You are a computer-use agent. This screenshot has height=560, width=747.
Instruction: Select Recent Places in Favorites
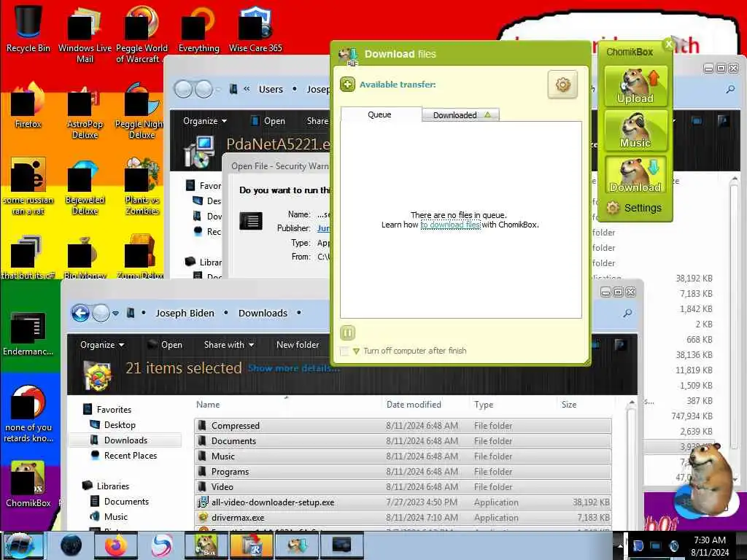(131, 456)
